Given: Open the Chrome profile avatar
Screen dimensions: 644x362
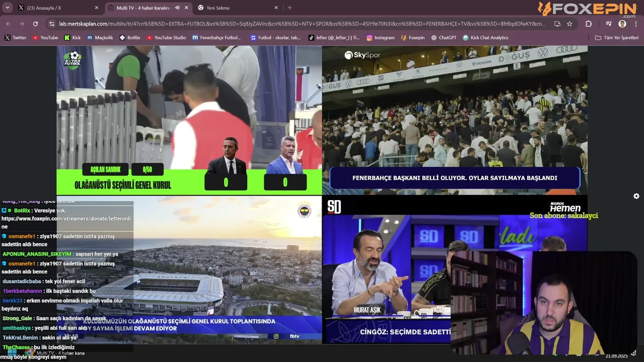Looking at the screenshot, I should pos(622,24).
